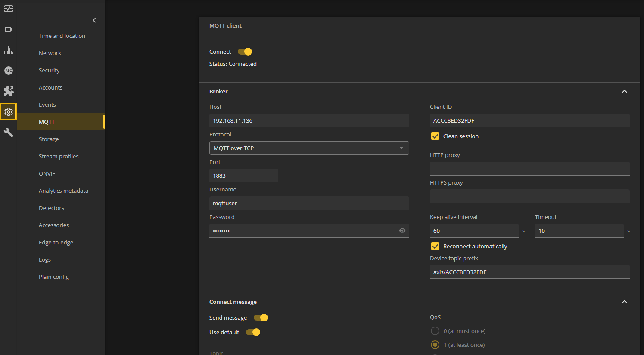Click the Status: Connected text
644x355 pixels.
click(x=233, y=64)
